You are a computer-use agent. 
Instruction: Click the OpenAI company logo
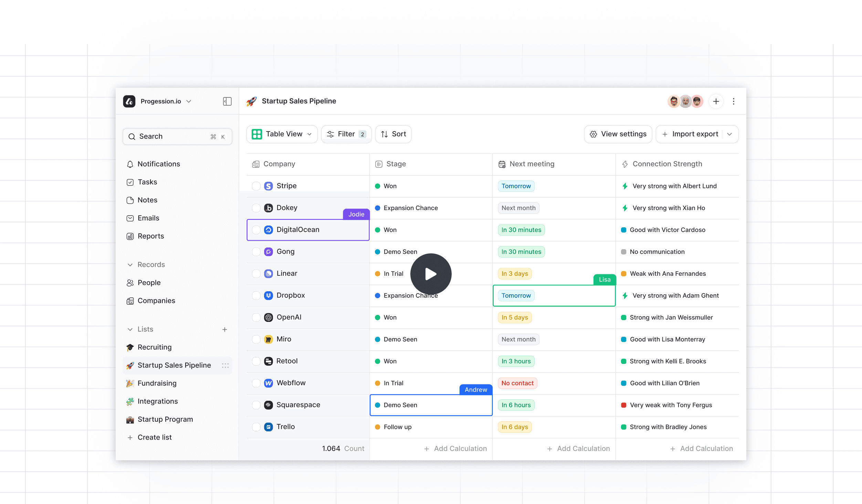point(269,317)
